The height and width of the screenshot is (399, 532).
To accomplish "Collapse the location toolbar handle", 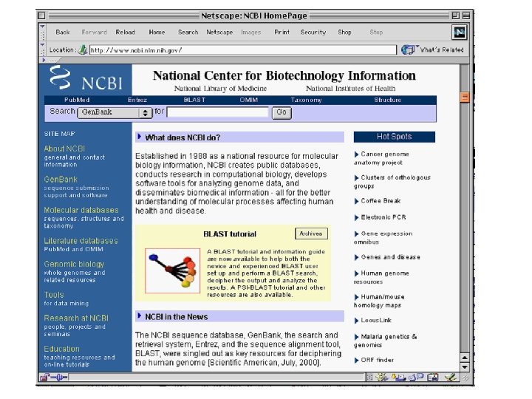I will point(42,50).
